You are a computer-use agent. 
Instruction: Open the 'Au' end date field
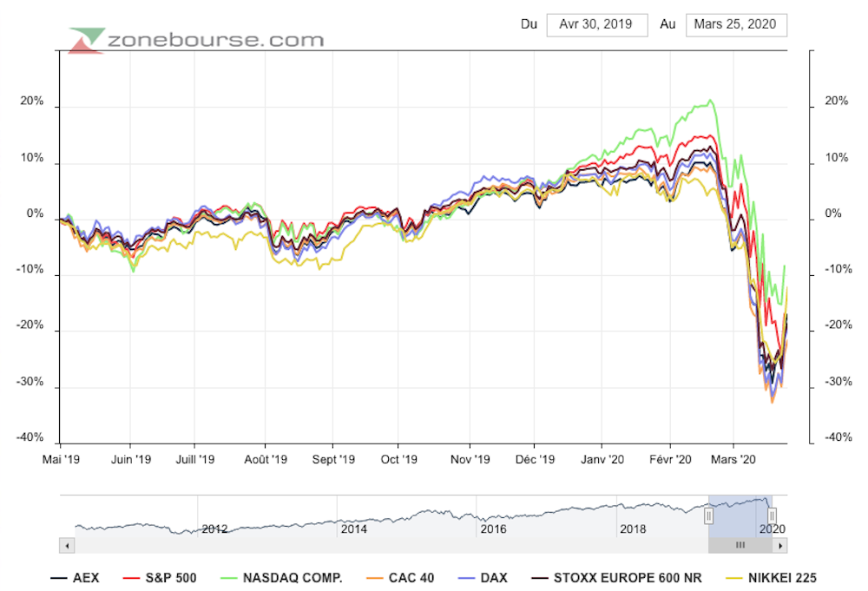tap(736, 24)
